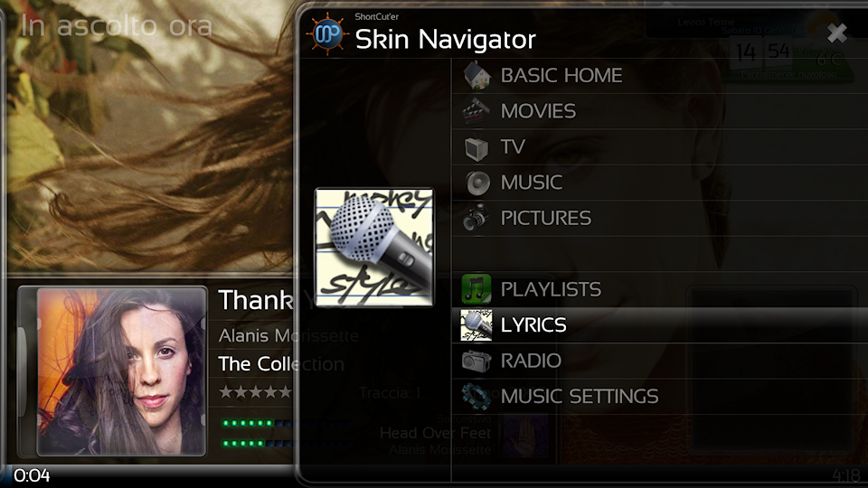Choose the MUSIC SETTINGS menu label

coord(580,396)
